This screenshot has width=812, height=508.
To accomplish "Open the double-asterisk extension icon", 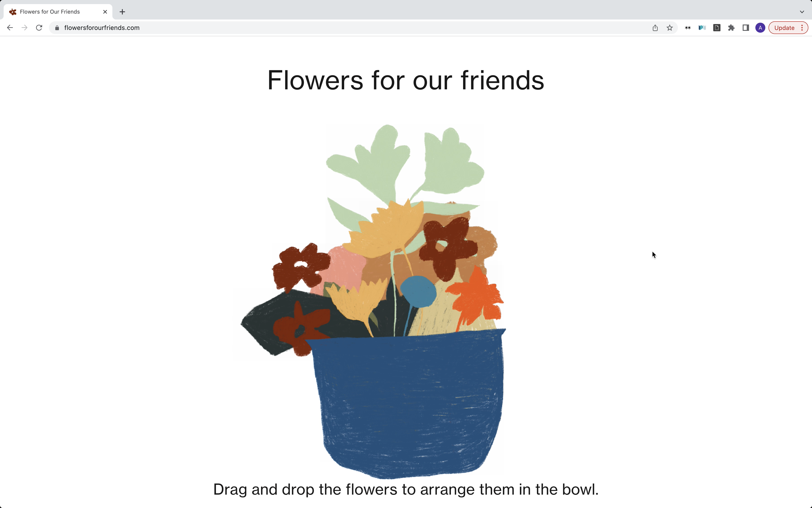I will point(688,28).
